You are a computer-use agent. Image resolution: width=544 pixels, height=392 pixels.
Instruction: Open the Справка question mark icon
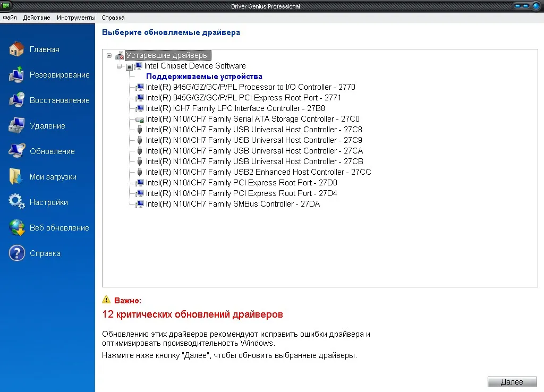pos(16,253)
